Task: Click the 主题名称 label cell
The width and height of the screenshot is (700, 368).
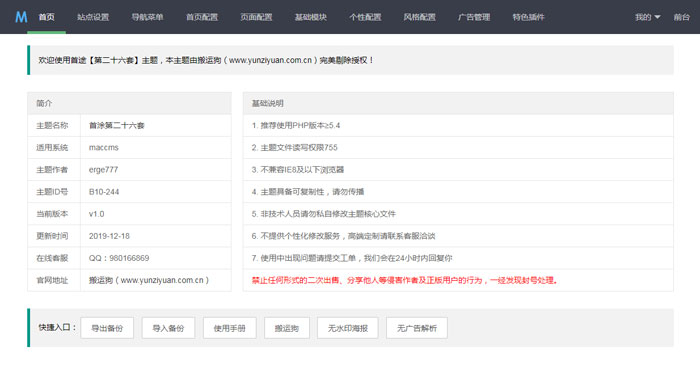Action: 54,125
